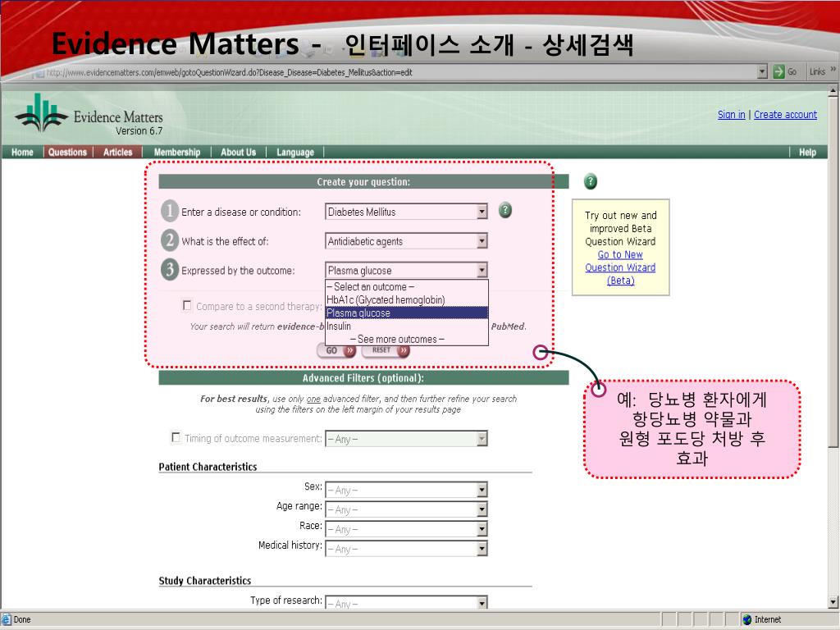840x630 pixels.
Task: Click the RESET button
Action: [386, 350]
